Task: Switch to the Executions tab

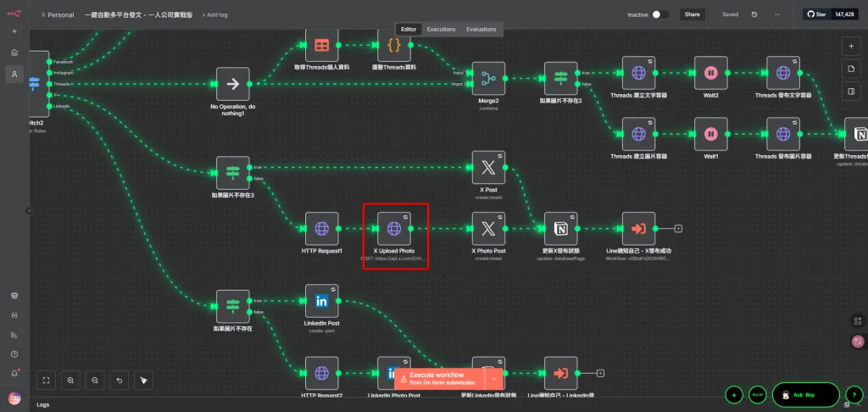Action: tap(441, 30)
